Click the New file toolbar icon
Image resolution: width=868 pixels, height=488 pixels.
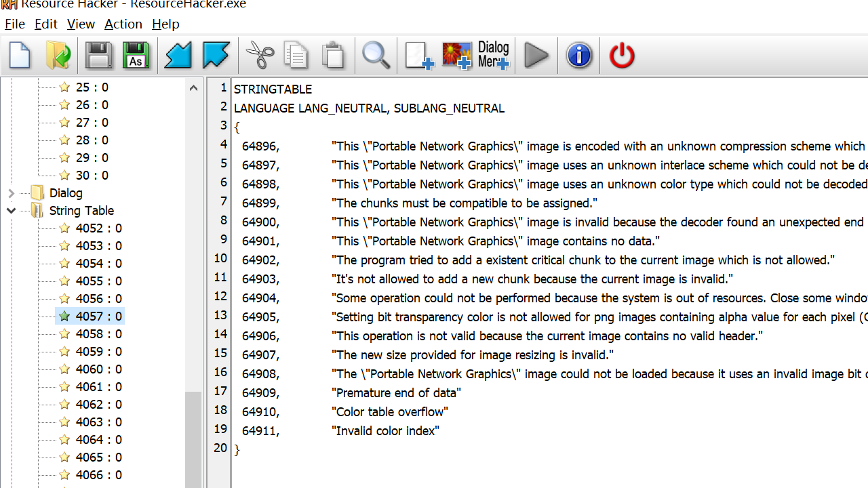pos(20,56)
